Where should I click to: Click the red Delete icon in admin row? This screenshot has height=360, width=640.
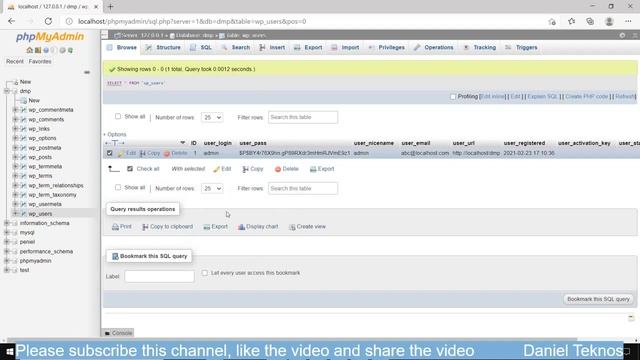pyautogui.click(x=167, y=153)
